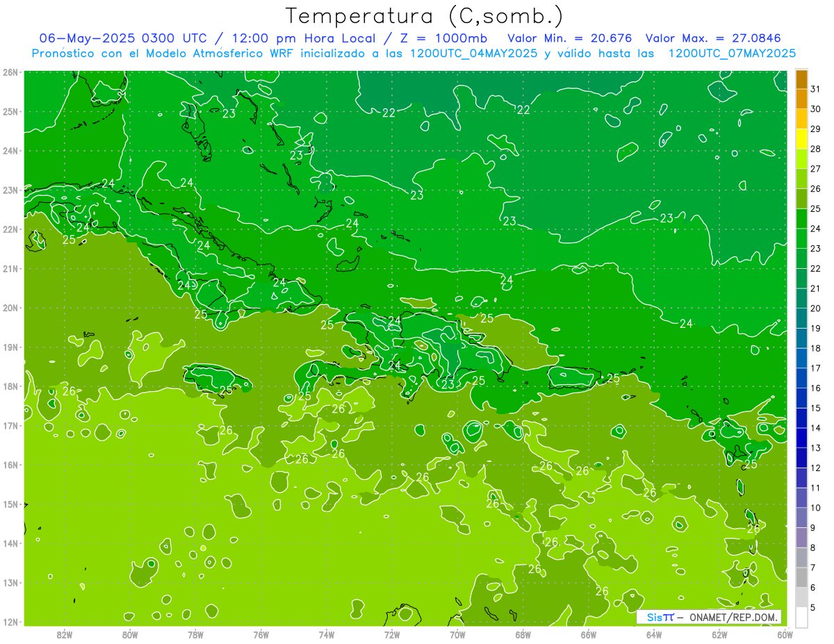The height and width of the screenshot is (644, 834).
Task: Click the topmost dark-orange swatch above 31
Action: click(x=801, y=79)
